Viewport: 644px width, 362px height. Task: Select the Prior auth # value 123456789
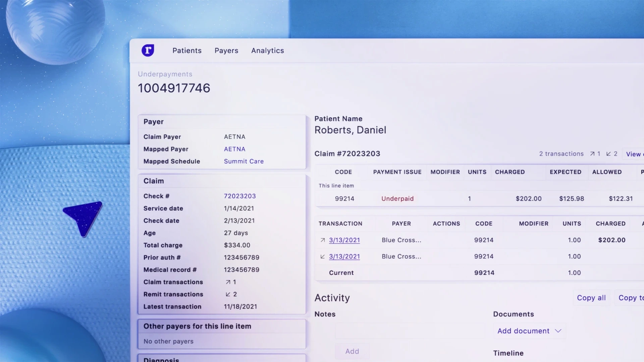coord(241,257)
